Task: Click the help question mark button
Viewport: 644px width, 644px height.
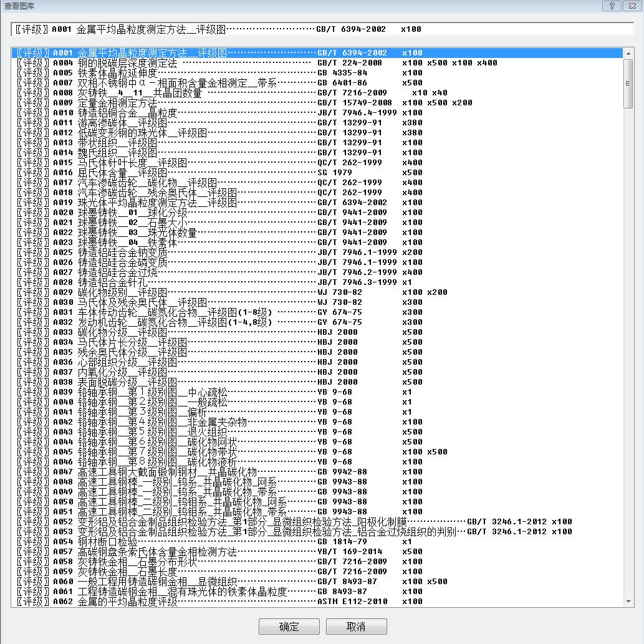Action: pyautogui.click(x=612, y=6)
